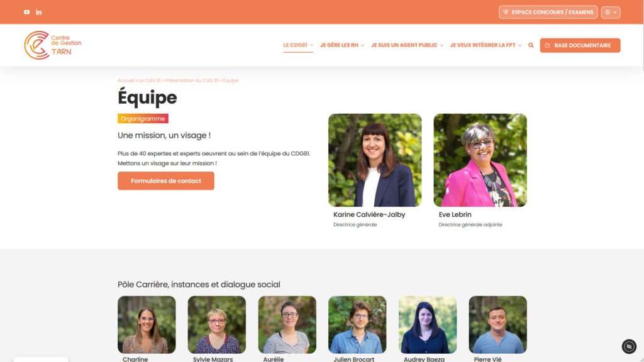Expand the Je gère les RH menu

[x=342, y=45]
